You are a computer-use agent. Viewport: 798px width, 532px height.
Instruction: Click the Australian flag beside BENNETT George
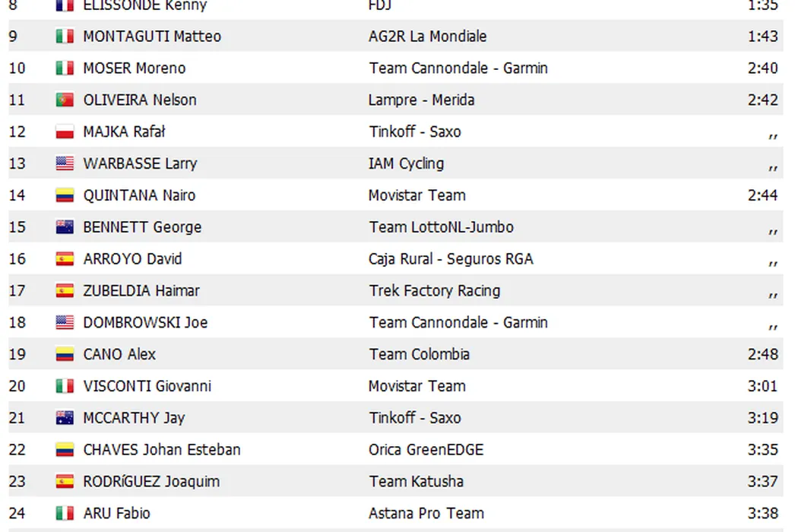click(65, 227)
